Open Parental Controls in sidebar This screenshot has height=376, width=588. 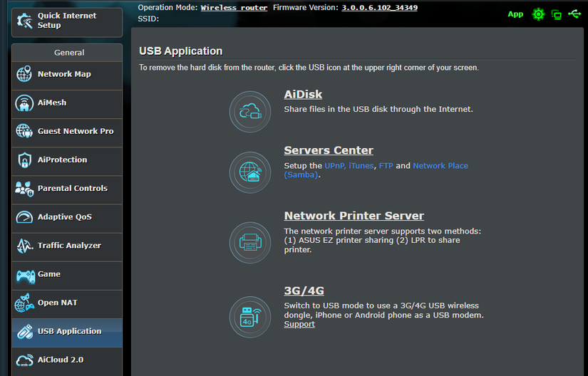(x=72, y=188)
